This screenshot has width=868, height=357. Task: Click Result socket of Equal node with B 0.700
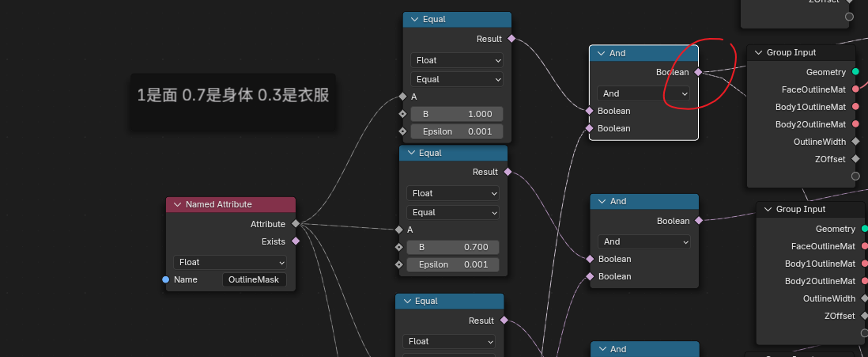tap(508, 172)
